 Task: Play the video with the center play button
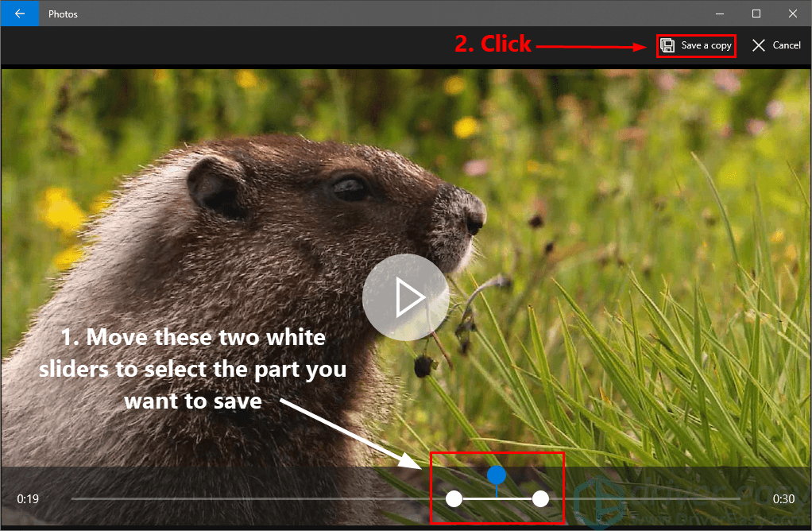pos(406,297)
